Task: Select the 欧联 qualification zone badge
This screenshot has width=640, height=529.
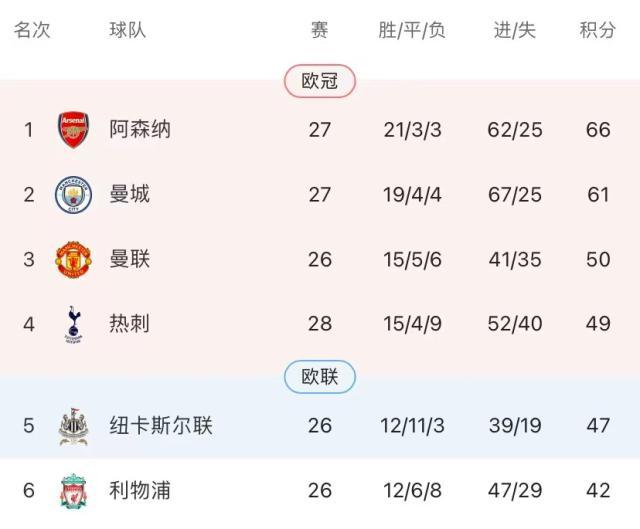Action: [x=320, y=377]
